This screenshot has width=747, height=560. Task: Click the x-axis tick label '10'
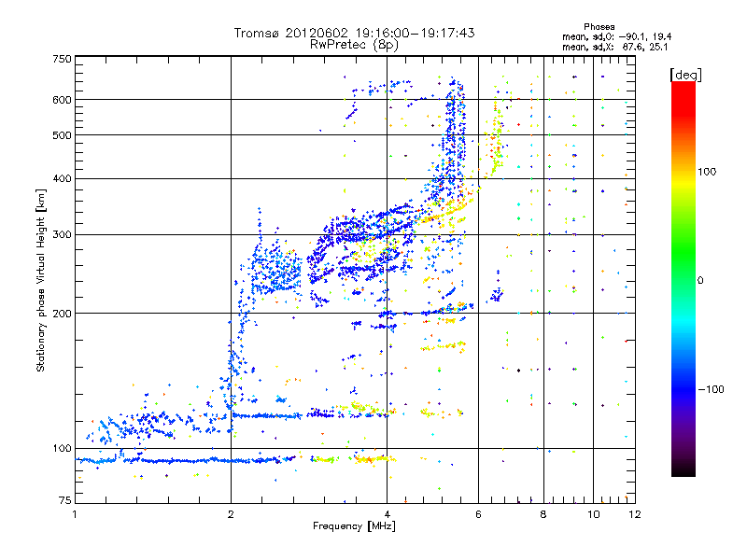coord(593,514)
